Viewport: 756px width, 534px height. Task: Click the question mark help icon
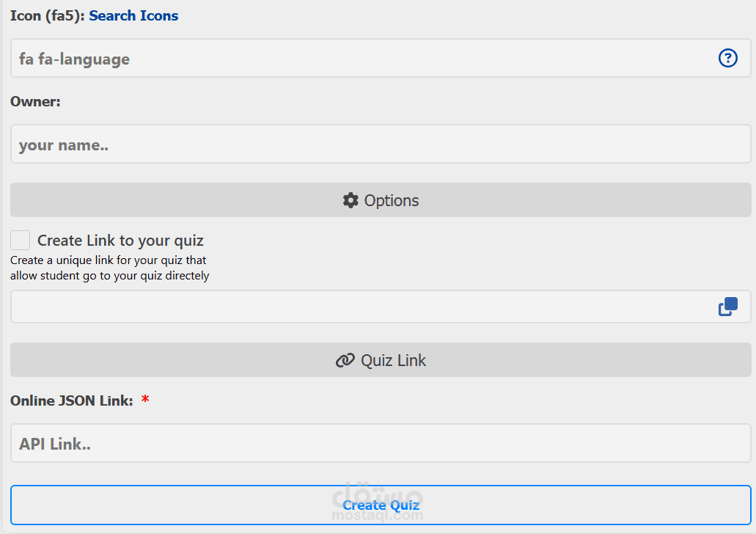(x=727, y=58)
